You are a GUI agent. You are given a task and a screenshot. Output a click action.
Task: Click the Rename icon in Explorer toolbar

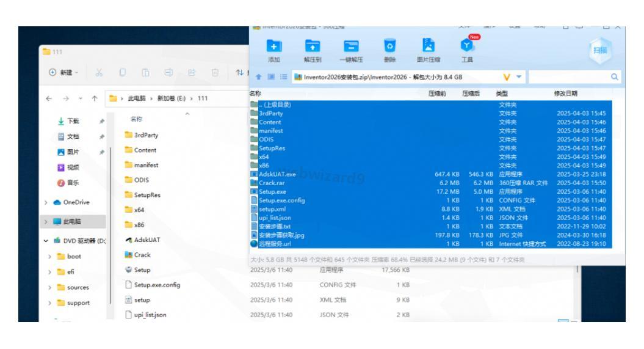(168, 73)
